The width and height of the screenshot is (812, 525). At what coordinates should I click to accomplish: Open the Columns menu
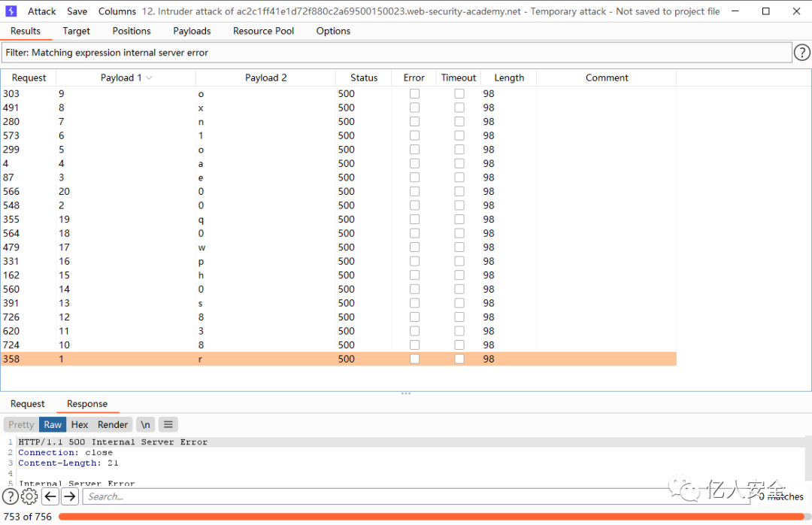(117, 11)
